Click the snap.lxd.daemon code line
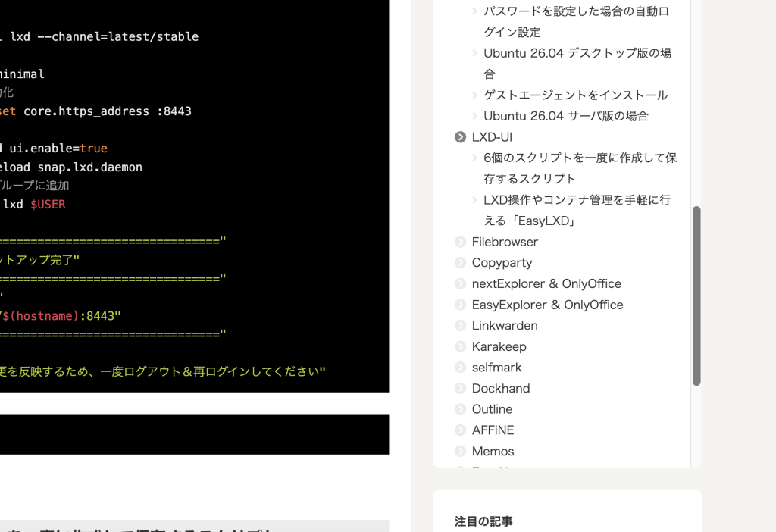Viewport: 776px width, 532px height. (71, 167)
